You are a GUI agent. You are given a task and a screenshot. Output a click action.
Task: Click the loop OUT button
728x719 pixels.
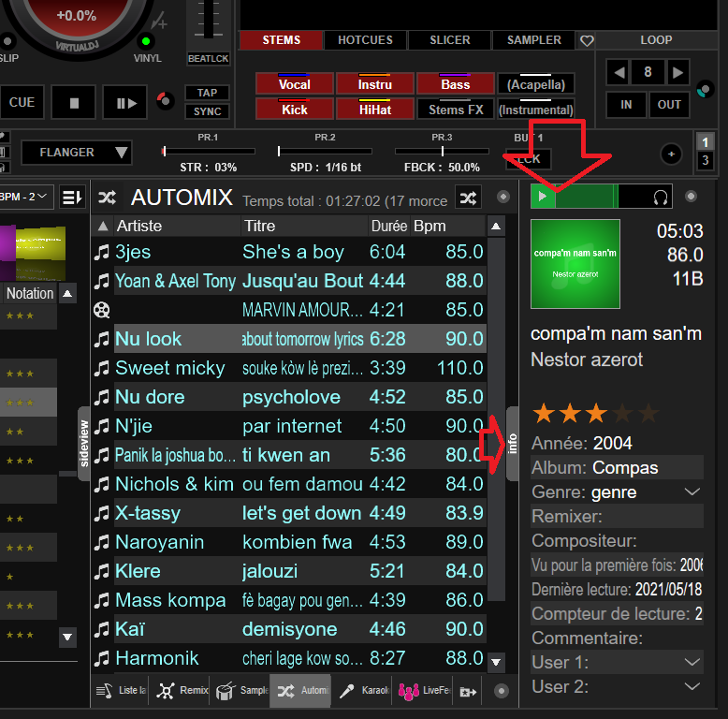(669, 105)
